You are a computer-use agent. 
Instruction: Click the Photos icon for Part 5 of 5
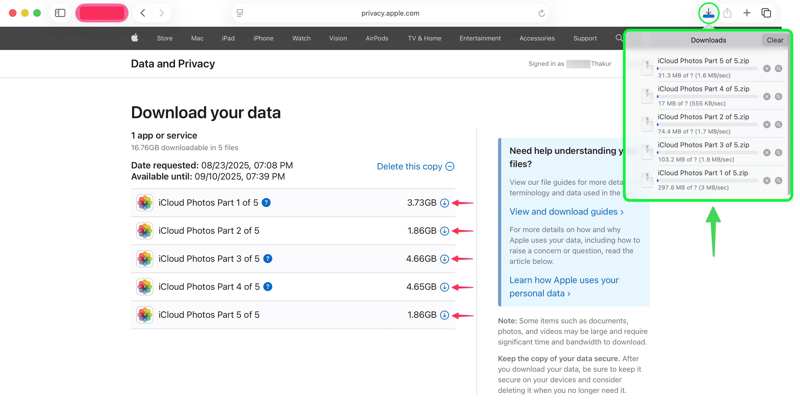click(x=144, y=315)
